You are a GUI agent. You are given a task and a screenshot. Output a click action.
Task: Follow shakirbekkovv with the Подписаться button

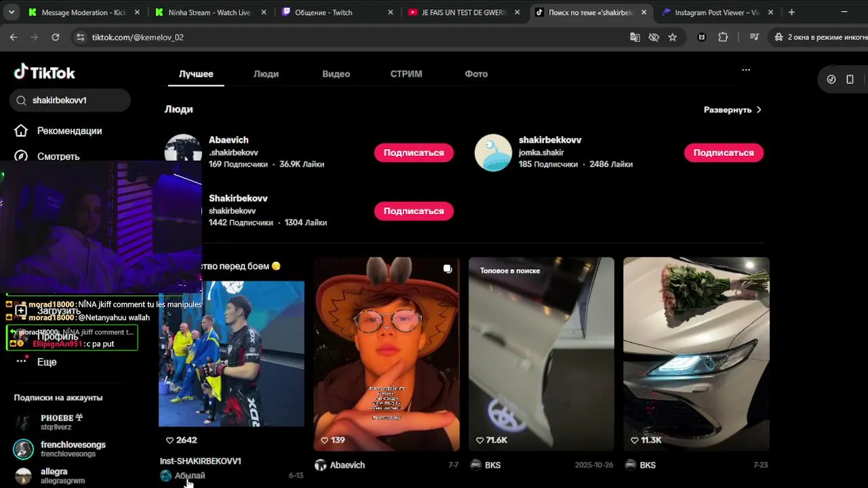pos(724,152)
